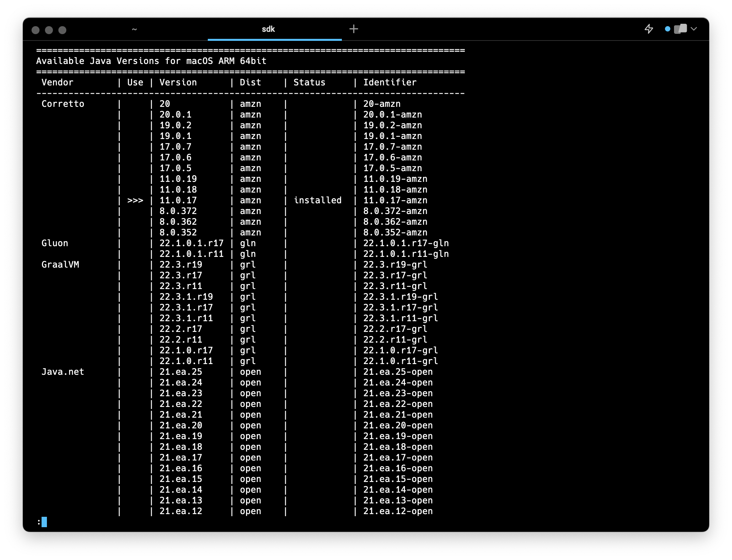Image resolution: width=732 pixels, height=560 pixels.
Task: Click identifier 11.0.17-amzn
Action: 395,200
